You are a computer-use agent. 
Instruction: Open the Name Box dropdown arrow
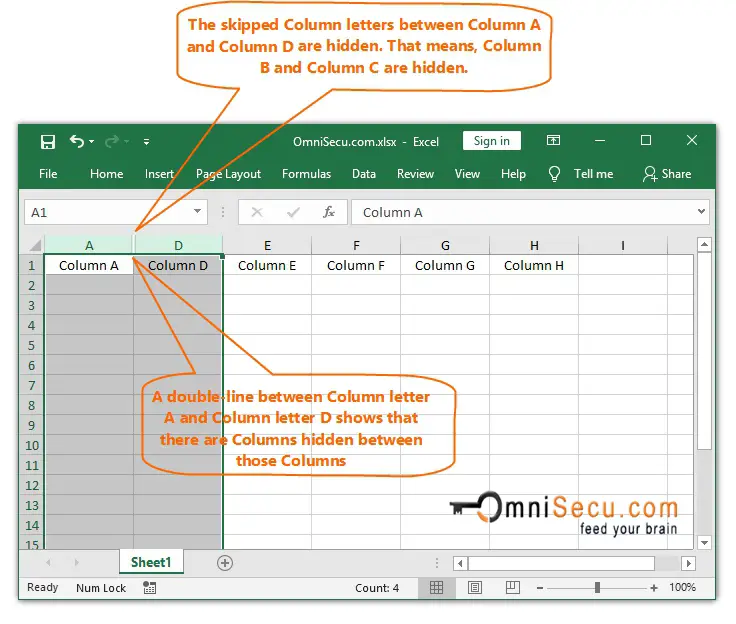[x=197, y=212]
